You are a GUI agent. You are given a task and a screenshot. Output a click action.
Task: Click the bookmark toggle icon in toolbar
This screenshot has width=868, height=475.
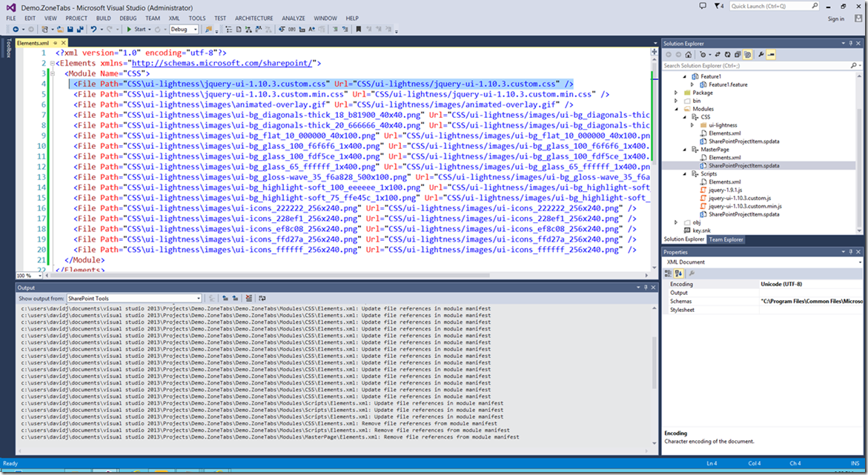pyautogui.click(x=358, y=30)
